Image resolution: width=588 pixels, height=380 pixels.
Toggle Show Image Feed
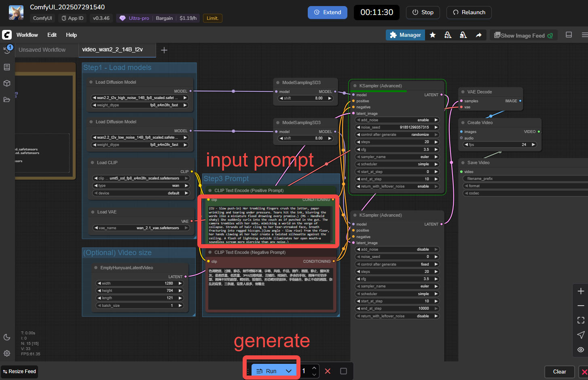pyautogui.click(x=523, y=35)
